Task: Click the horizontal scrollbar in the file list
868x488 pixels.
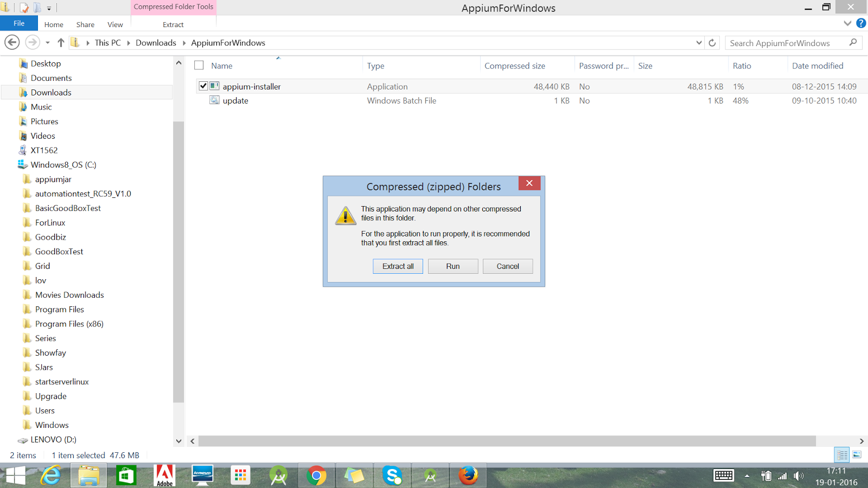Action: point(507,441)
